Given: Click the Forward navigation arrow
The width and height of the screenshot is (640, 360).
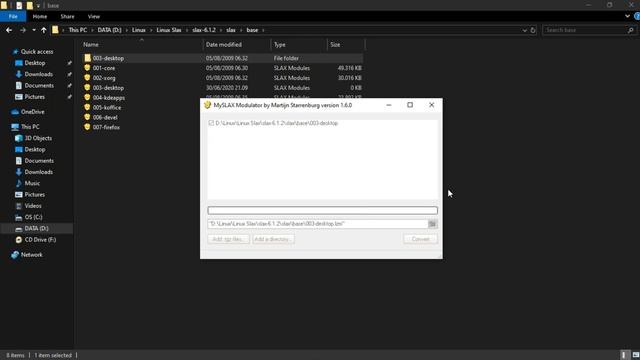Looking at the screenshot, I should [x=23, y=30].
